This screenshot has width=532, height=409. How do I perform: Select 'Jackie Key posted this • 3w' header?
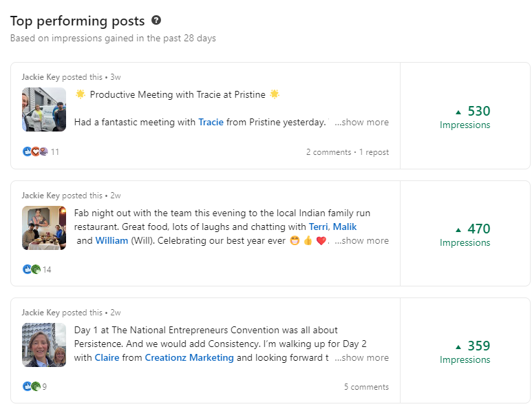pos(72,77)
